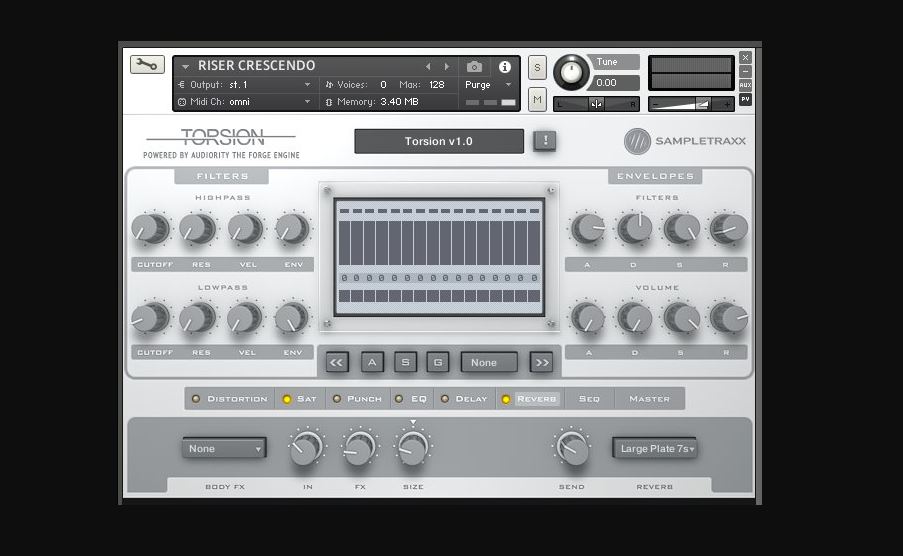Click the volume minus icon
Screen dimensions: 903x556
tap(655, 104)
